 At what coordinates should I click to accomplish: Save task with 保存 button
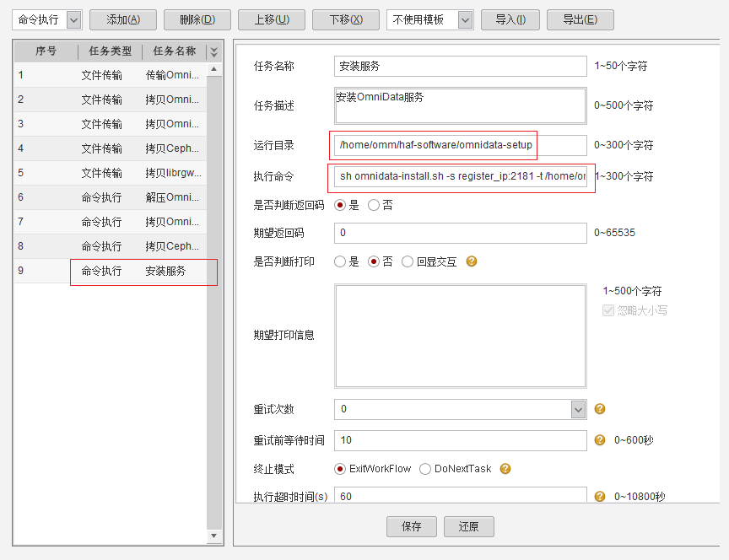tap(412, 526)
